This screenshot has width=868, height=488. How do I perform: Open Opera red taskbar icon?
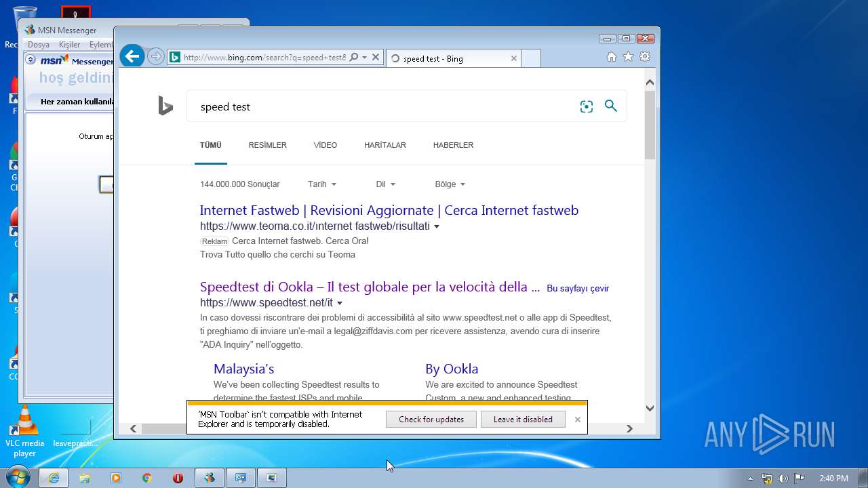point(178,478)
